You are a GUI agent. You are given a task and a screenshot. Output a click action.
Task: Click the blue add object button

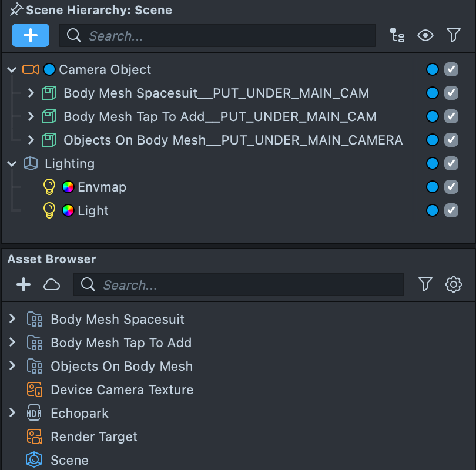pyautogui.click(x=31, y=35)
